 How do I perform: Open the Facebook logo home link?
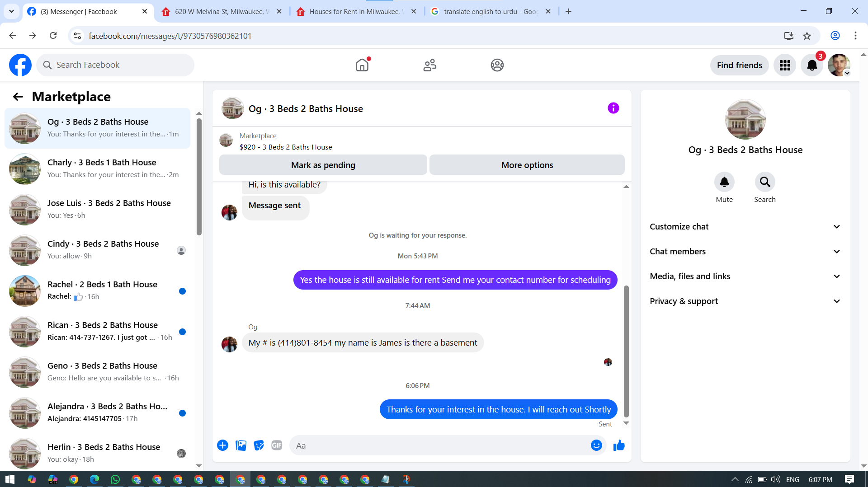(20, 65)
